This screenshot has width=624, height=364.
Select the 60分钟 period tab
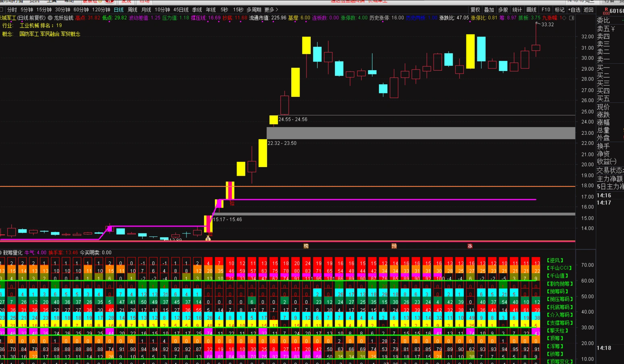[x=81, y=10]
